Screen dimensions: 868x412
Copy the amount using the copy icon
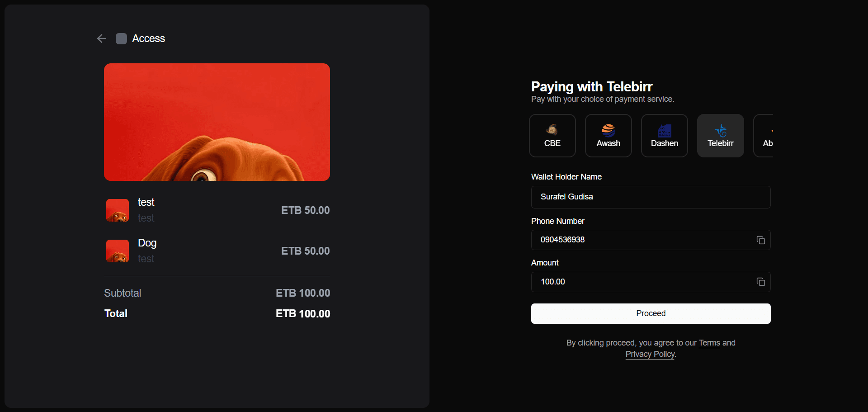click(760, 281)
